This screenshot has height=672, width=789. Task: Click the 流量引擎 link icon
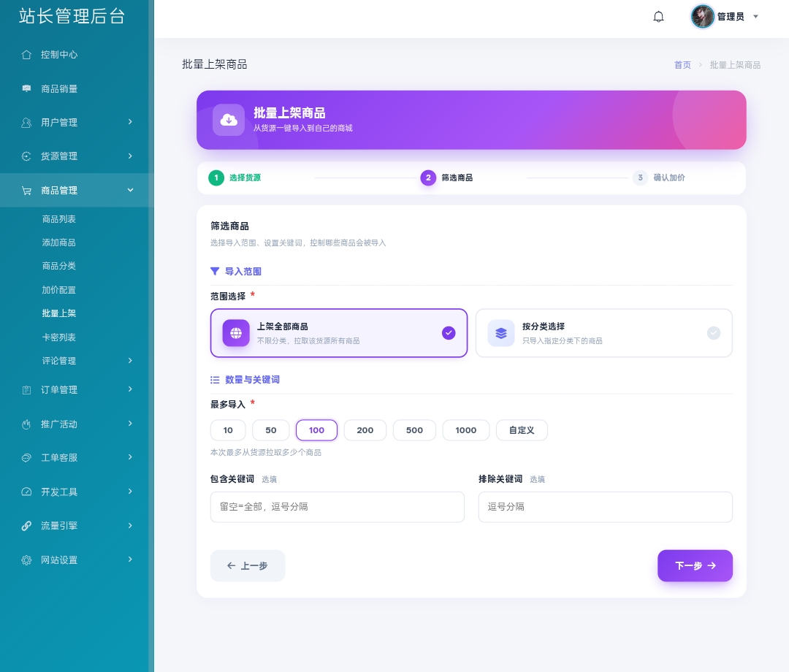27,526
